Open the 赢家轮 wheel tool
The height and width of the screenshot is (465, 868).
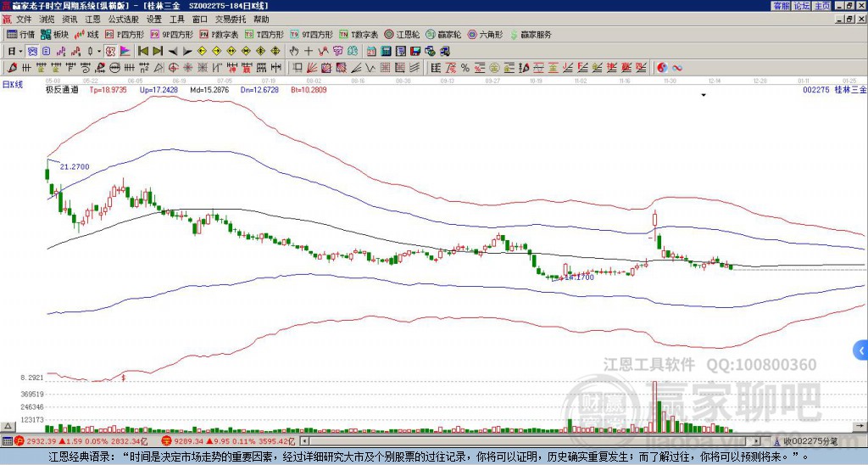(442, 34)
